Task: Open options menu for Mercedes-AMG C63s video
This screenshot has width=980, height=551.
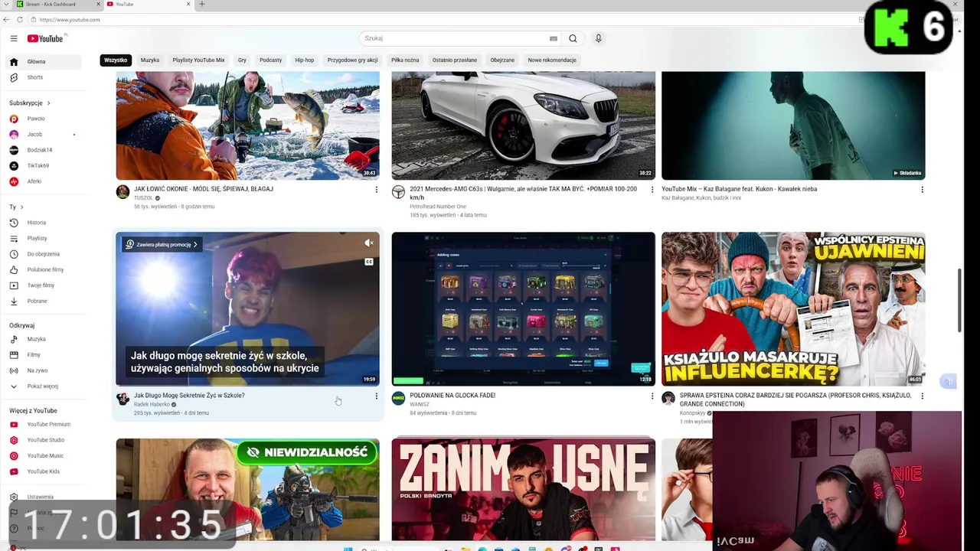Action: point(652,190)
